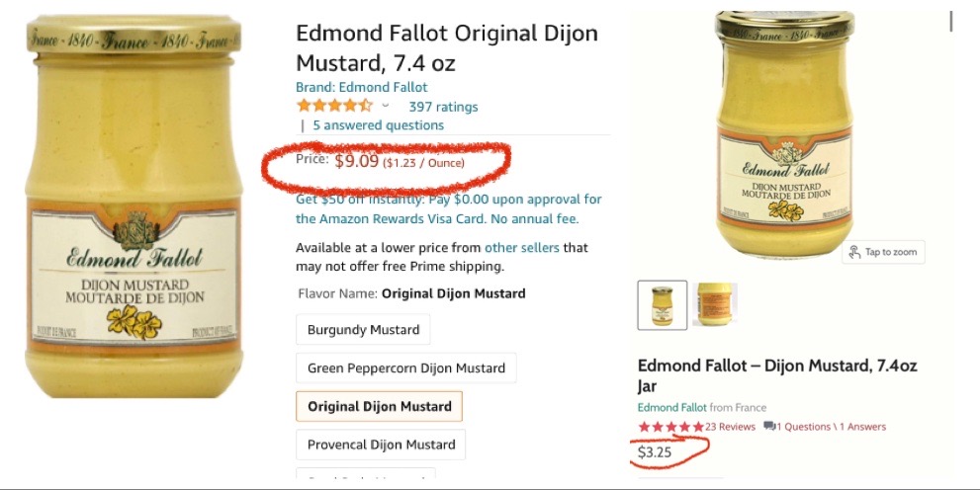This screenshot has height=490, width=980.
Task: Click the Amazon star rating icons
Action: pyautogui.click(x=333, y=106)
